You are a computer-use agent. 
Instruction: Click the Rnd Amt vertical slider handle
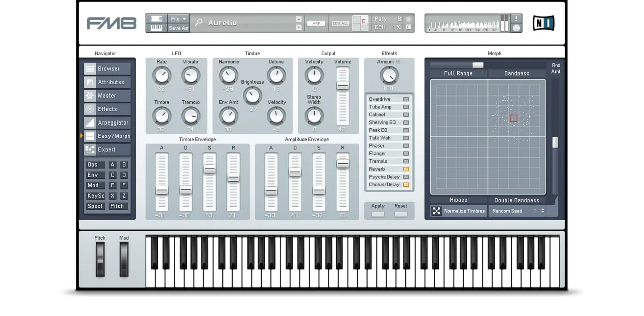click(x=555, y=142)
